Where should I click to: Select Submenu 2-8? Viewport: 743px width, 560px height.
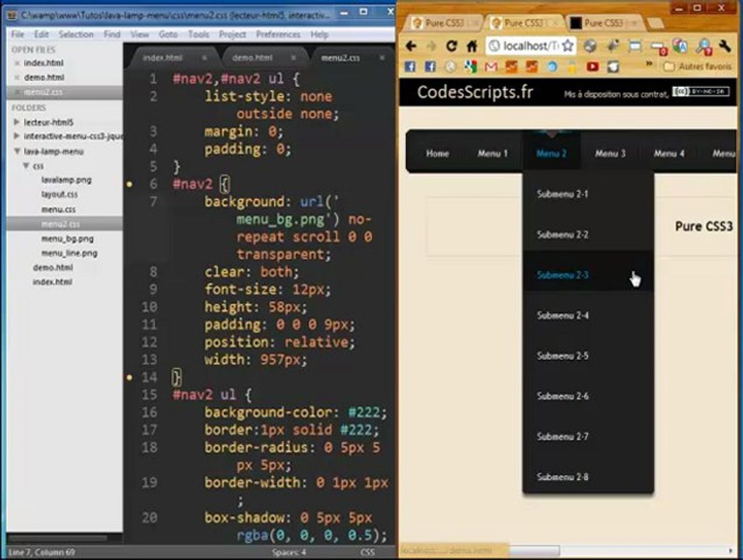click(588, 477)
